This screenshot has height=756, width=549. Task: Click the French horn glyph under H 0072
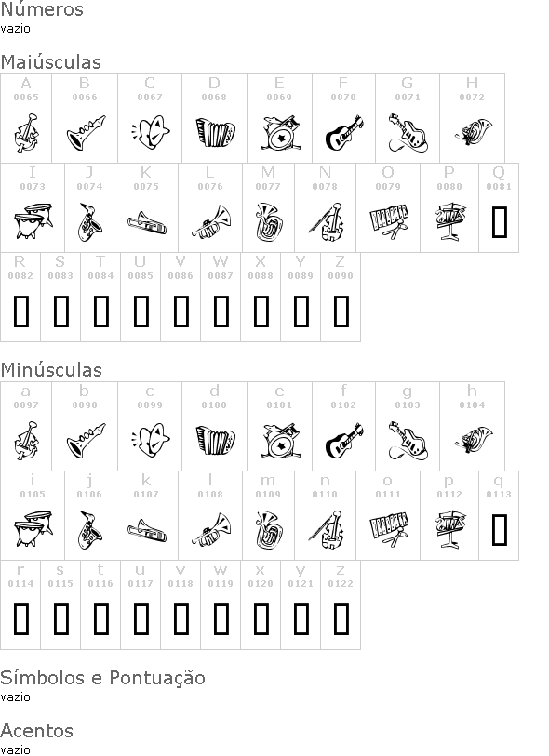click(x=474, y=132)
